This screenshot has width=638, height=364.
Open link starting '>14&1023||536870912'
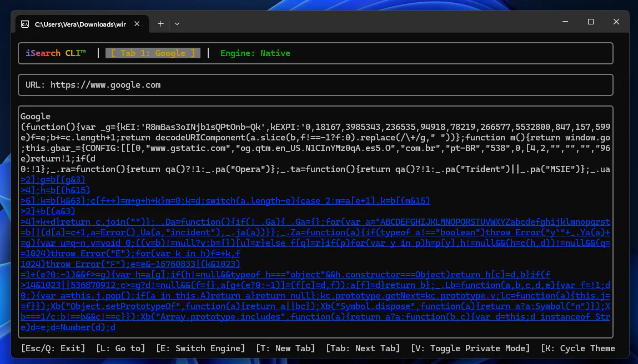315,285
